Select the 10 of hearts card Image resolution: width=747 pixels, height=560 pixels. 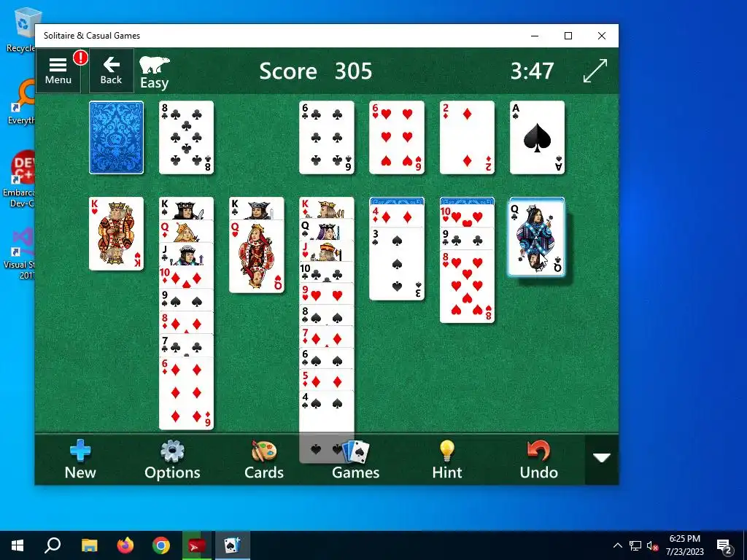pyautogui.click(x=467, y=217)
